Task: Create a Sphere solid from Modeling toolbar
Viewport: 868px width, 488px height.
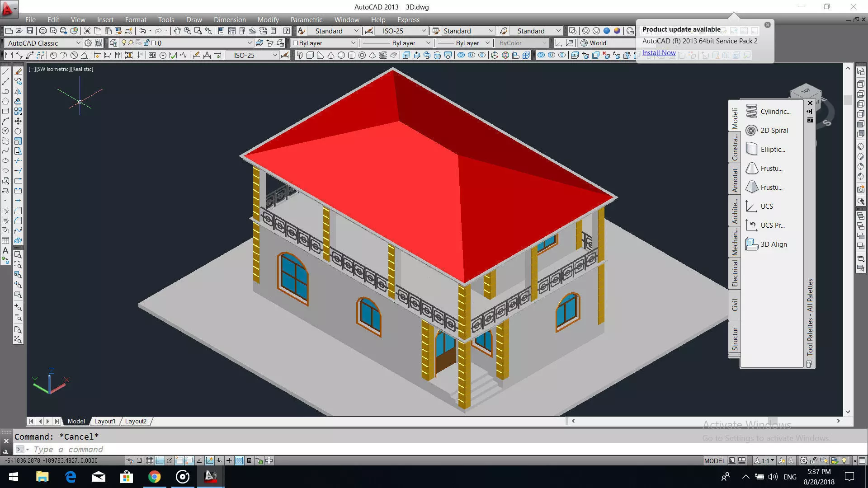Action: pyautogui.click(x=341, y=55)
